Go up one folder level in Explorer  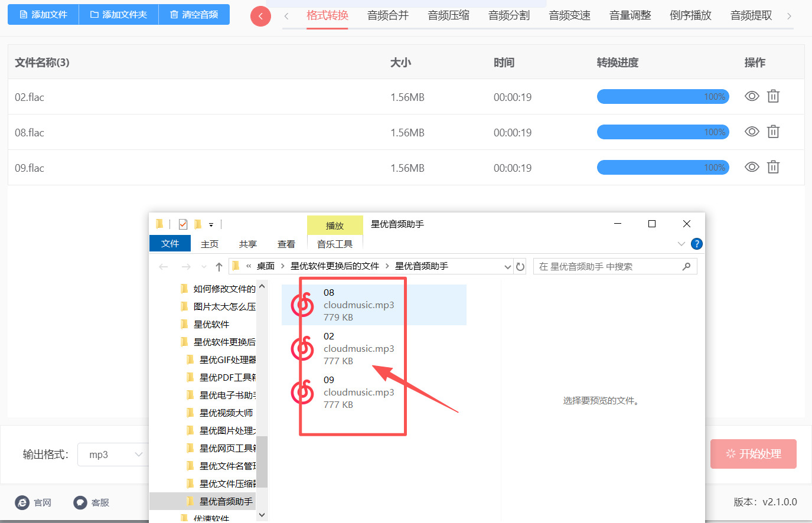219,267
